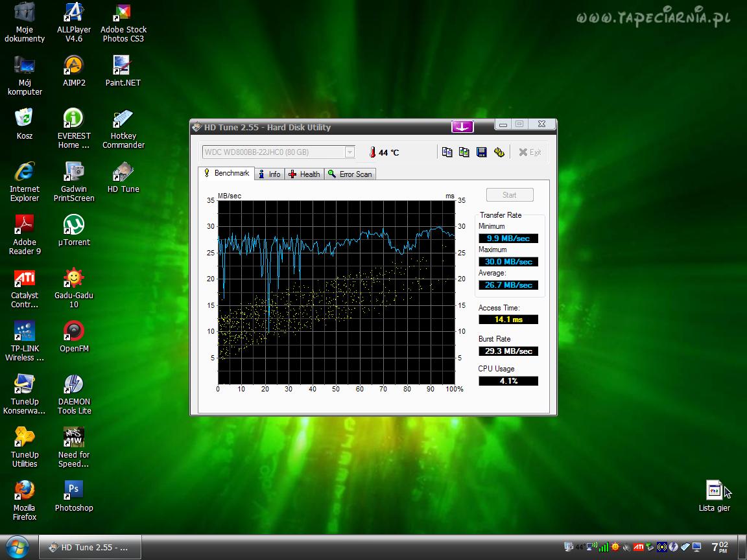Click the DAEMON Tools lightning tray icon

pos(673,547)
